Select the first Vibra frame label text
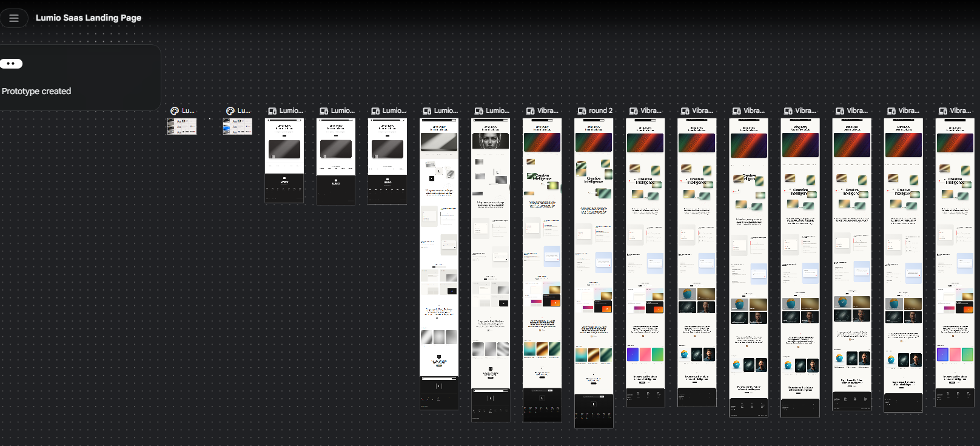 click(548, 110)
